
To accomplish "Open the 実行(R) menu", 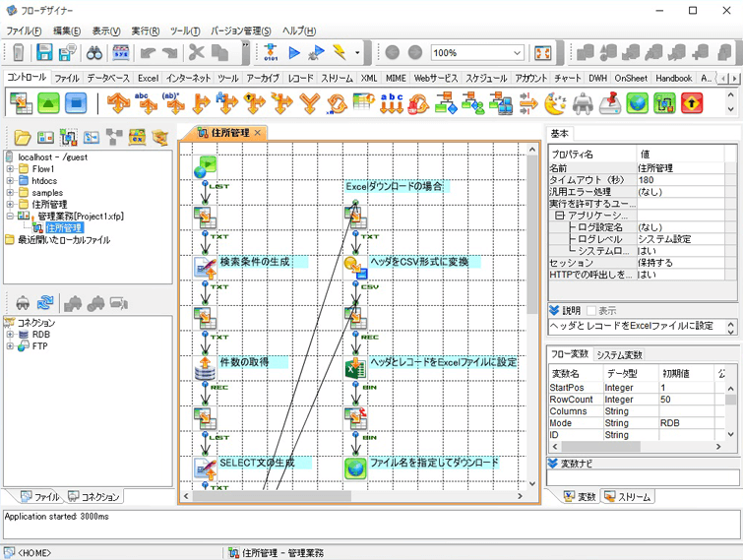I will 146,31.
